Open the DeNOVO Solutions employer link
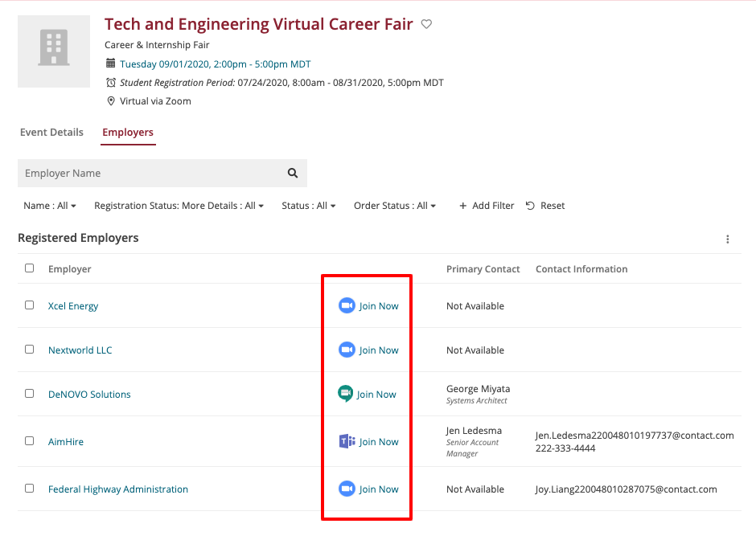Image resolution: width=756 pixels, height=536 pixels. [89, 395]
